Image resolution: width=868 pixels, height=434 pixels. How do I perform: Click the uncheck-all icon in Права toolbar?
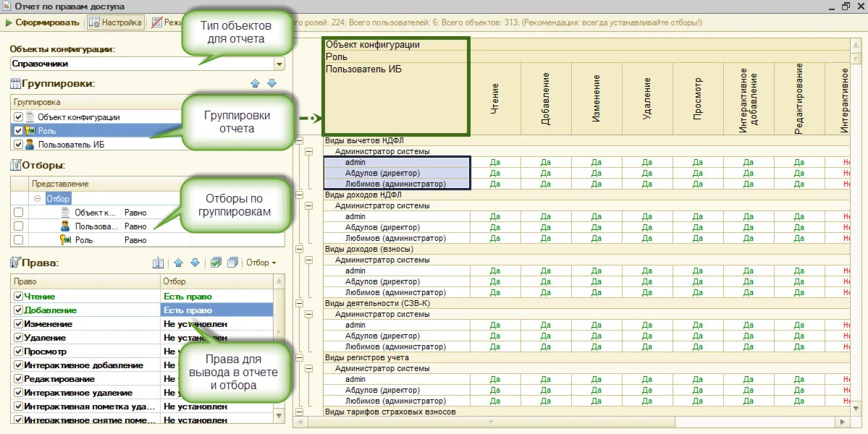232,263
